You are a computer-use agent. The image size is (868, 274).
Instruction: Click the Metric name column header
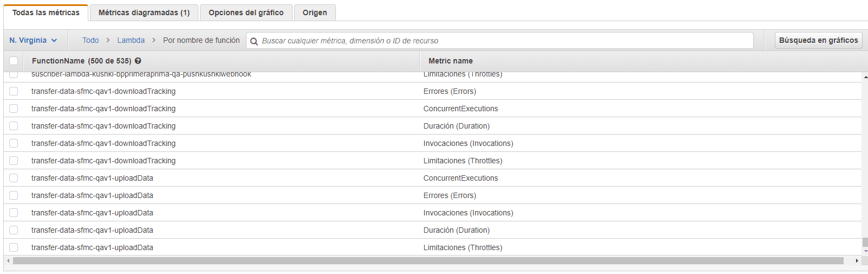click(x=450, y=61)
